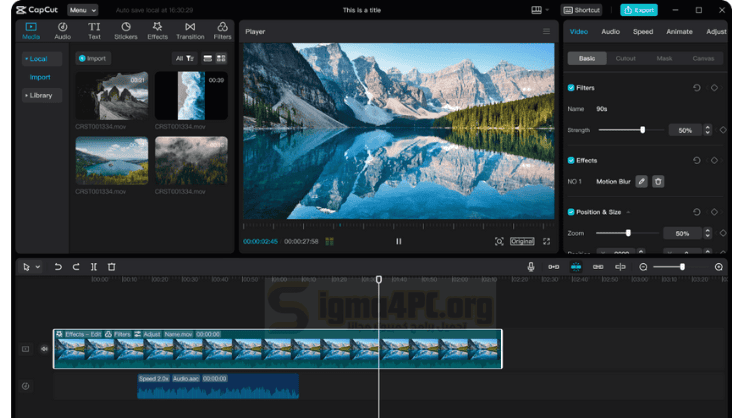This screenshot has width=743, height=418.
Task: Click the player screenshot focus icon
Action: pyautogui.click(x=499, y=241)
